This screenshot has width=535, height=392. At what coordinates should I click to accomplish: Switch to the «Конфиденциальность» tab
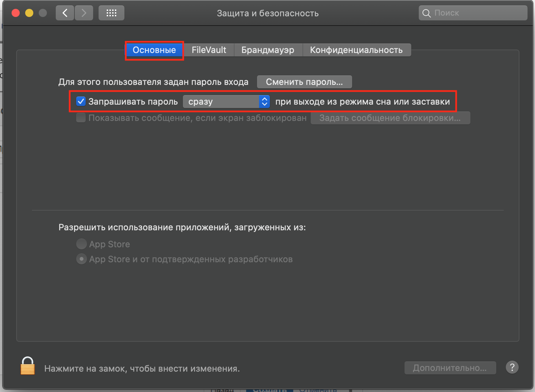click(356, 50)
